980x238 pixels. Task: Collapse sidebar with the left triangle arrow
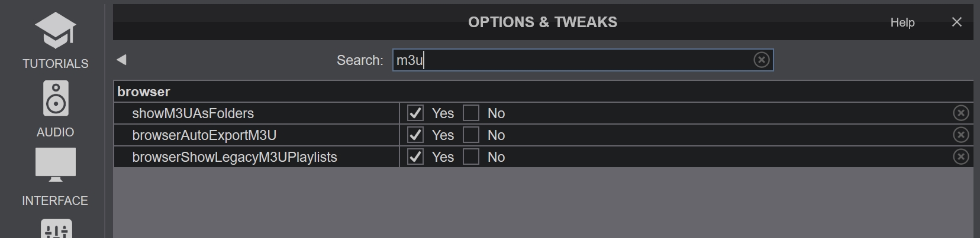click(x=121, y=60)
